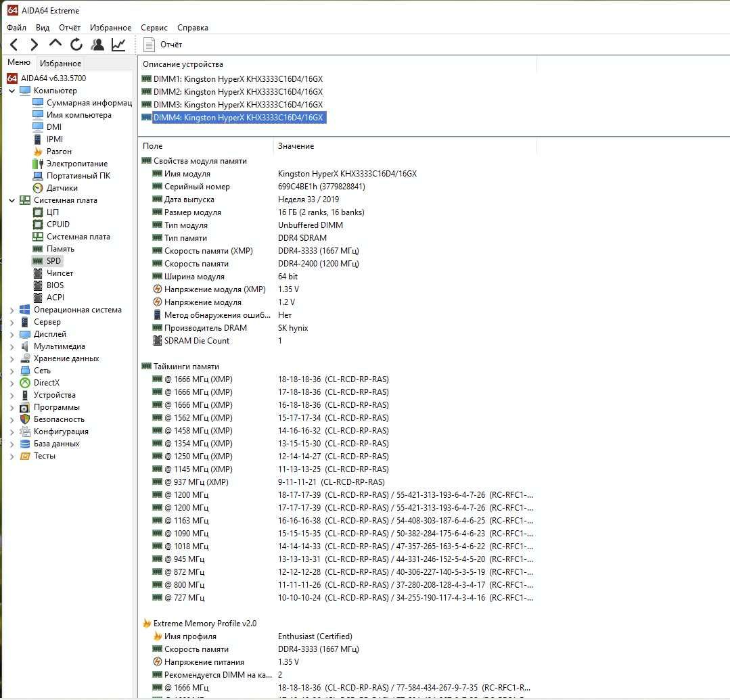Open the Сервис menu
Image resolution: width=730 pixels, height=700 pixels.
[x=154, y=28]
